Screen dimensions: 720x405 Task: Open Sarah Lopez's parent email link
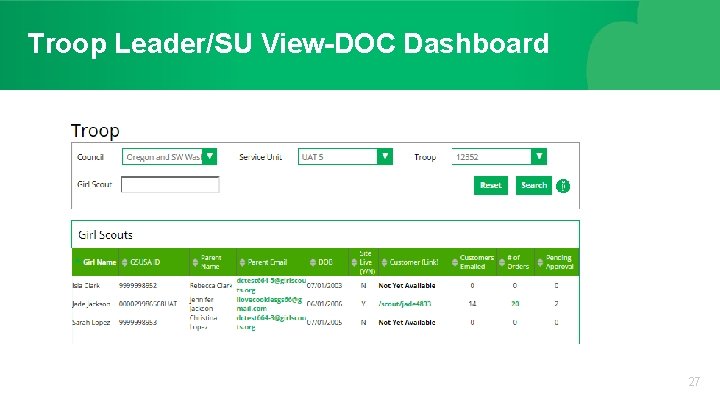pyautogui.click(x=271, y=322)
